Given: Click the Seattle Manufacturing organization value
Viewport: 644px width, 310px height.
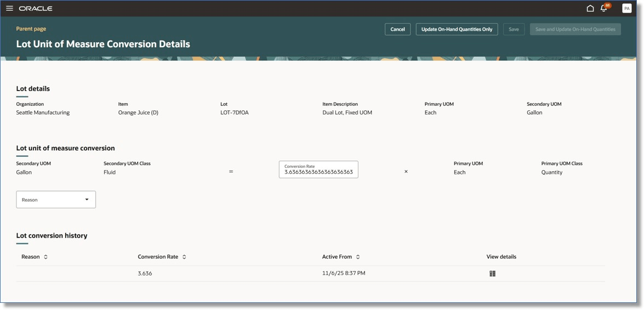Looking at the screenshot, I should click(43, 112).
